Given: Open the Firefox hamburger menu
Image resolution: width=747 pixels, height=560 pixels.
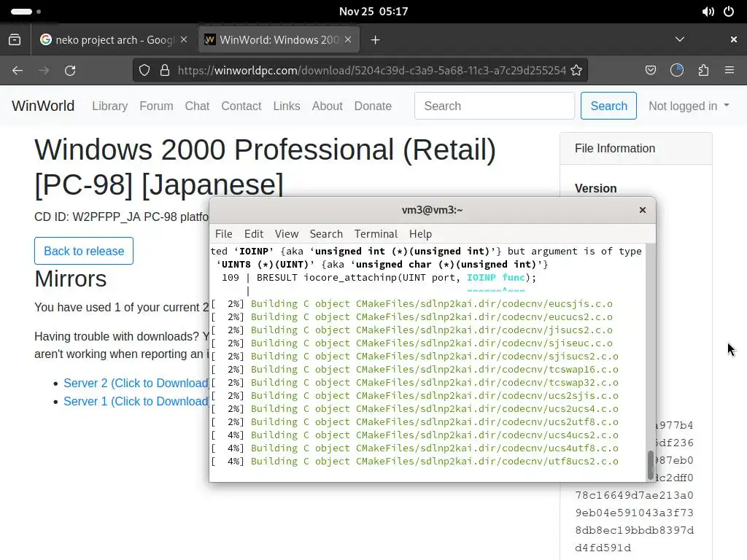Looking at the screenshot, I should tap(729, 71).
